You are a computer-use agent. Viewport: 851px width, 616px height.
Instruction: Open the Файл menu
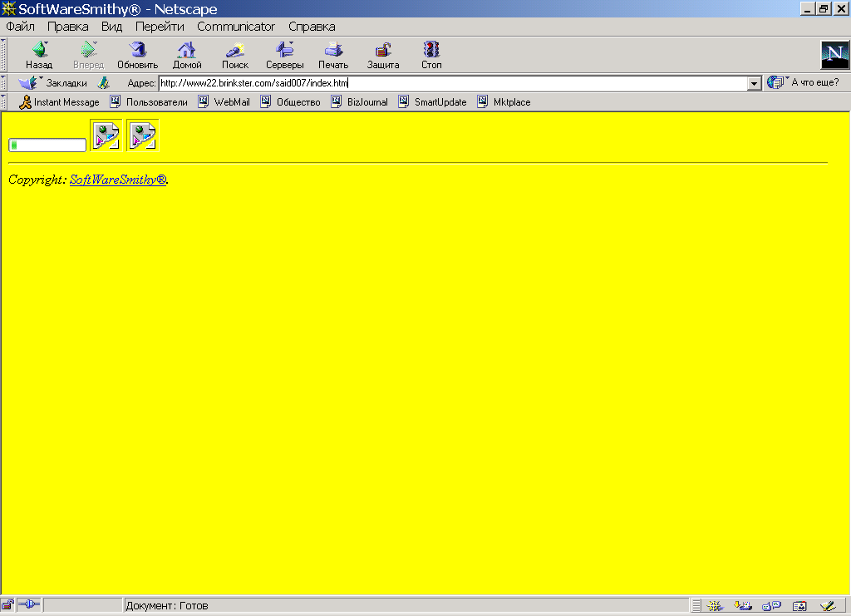click(x=20, y=27)
